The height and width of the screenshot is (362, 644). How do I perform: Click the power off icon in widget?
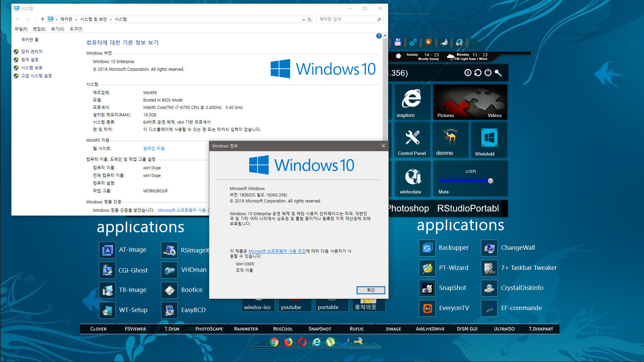click(488, 73)
